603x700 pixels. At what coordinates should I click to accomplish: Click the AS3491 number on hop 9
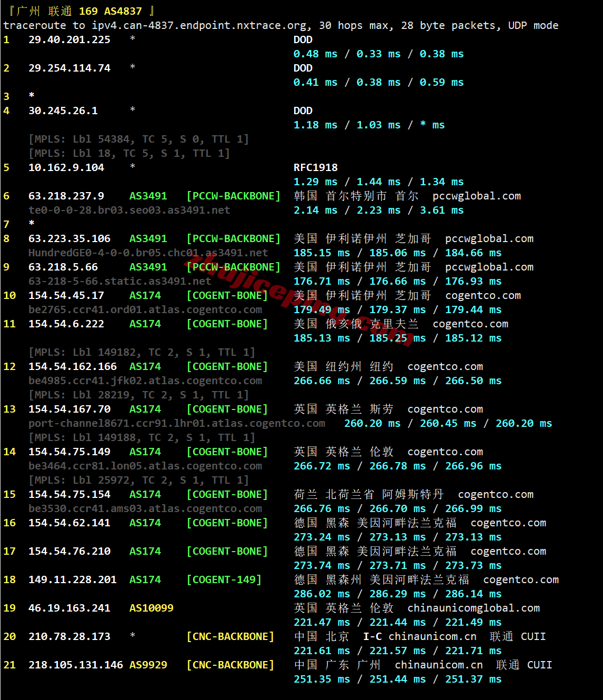(148, 267)
